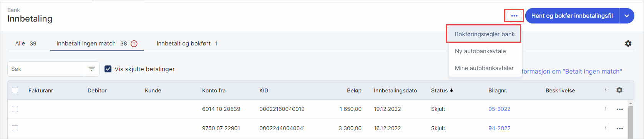Select the 3 300,00 payment row checkbox

click(x=15, y=128)
